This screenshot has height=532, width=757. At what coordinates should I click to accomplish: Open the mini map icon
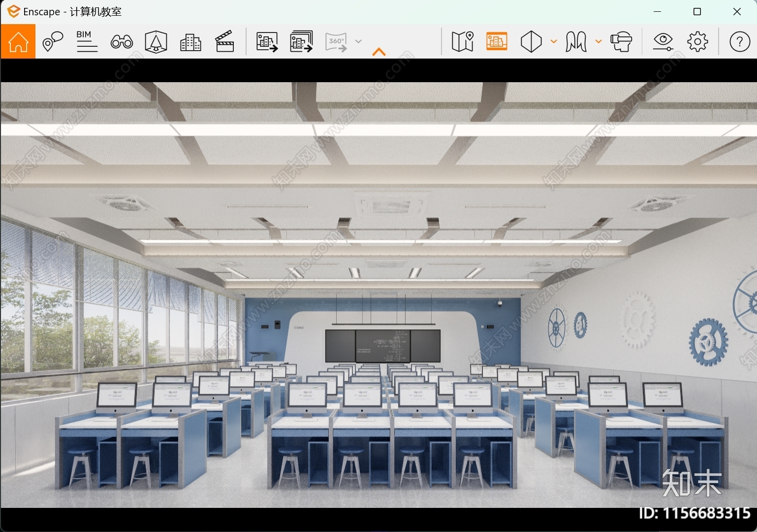(x=462, y=42)
